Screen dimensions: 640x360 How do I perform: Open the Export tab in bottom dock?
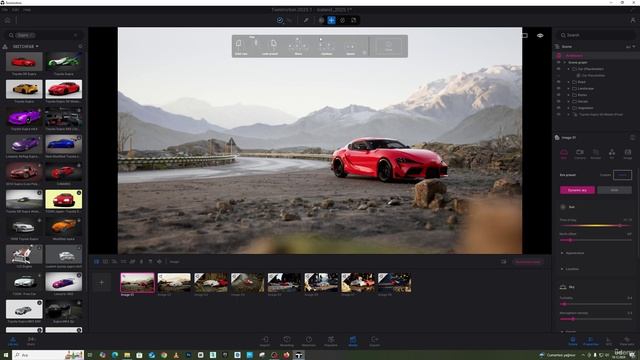(x=374, y=342)
